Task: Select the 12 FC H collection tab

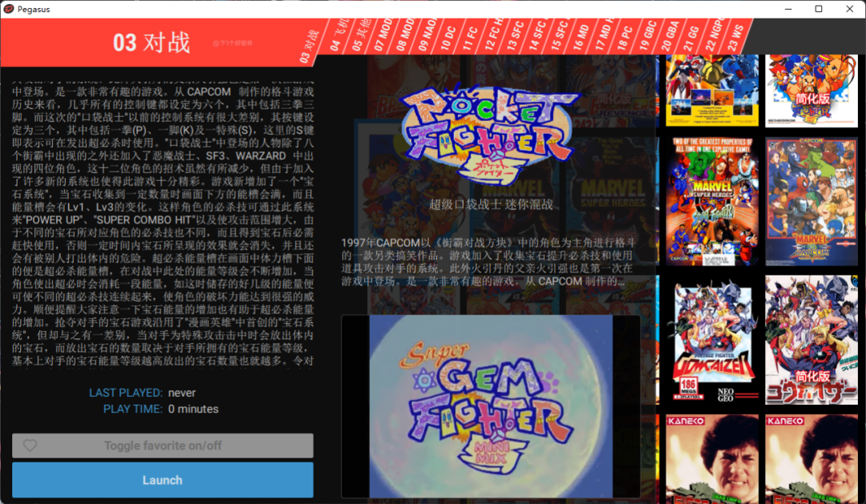Action: 493,36
